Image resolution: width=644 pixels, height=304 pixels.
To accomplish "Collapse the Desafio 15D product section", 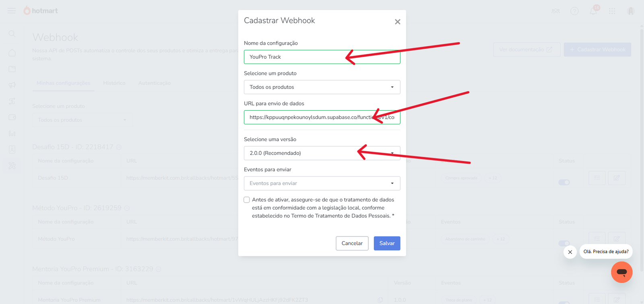I will [x=119, y=147].
